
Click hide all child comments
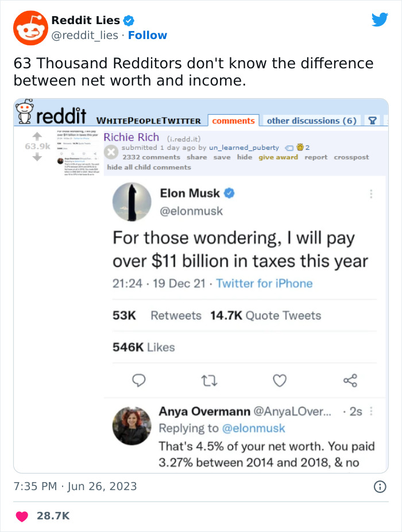149,167
